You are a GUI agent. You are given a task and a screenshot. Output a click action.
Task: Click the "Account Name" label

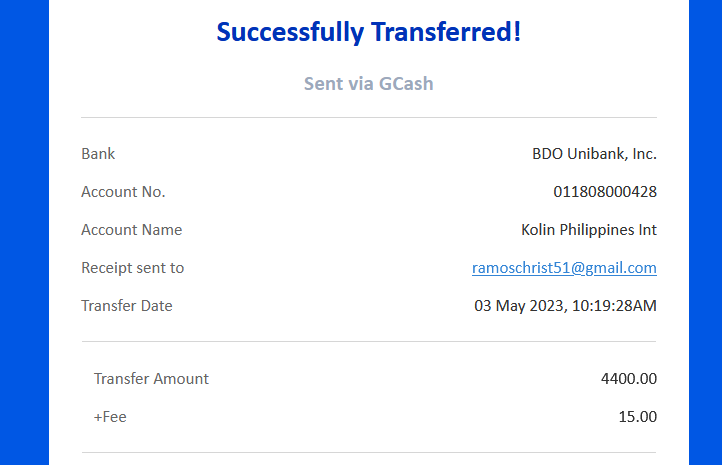pos(132,230)
